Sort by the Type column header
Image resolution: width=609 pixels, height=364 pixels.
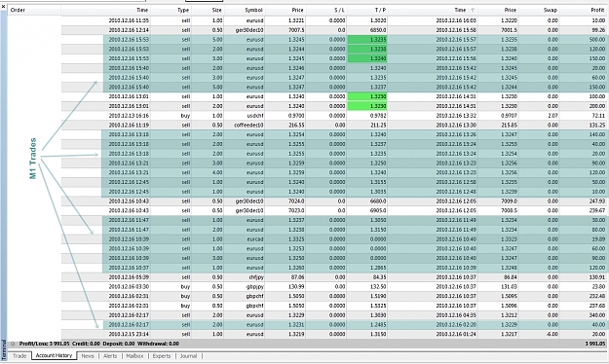click(183, 10)
